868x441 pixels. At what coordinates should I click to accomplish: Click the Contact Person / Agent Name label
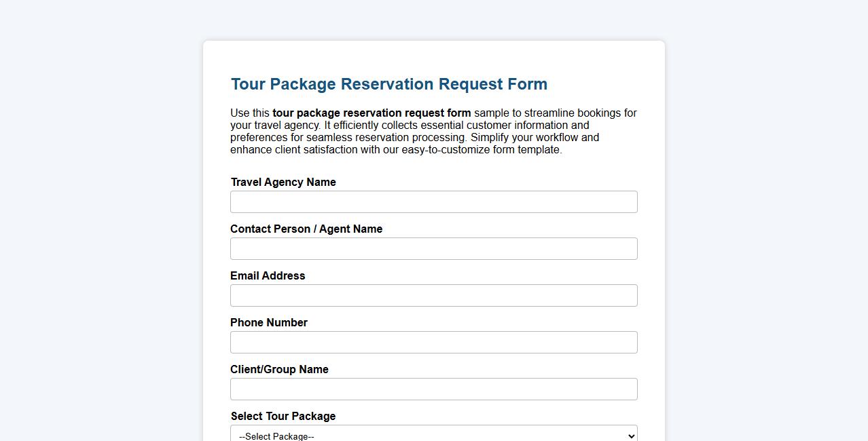pyautogui.click(x=306, y=229)
